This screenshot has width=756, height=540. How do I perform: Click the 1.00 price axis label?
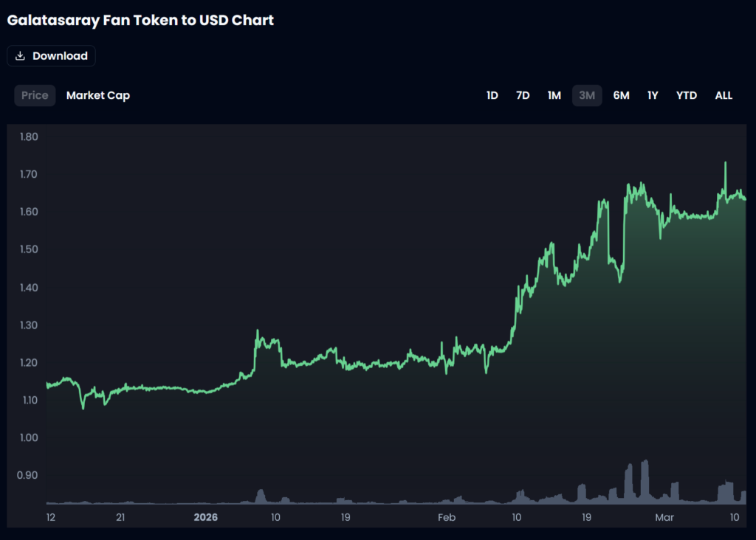(x=30, y=437)
